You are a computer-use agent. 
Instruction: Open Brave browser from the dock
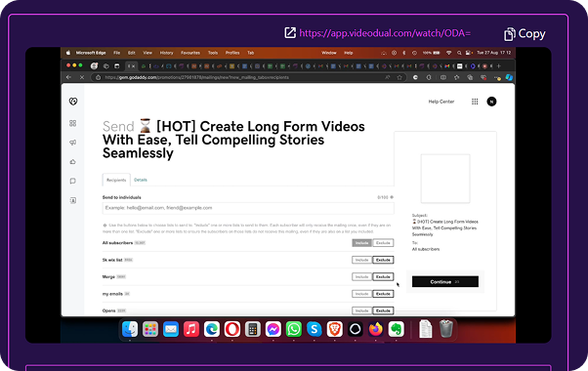click(335, 329)
